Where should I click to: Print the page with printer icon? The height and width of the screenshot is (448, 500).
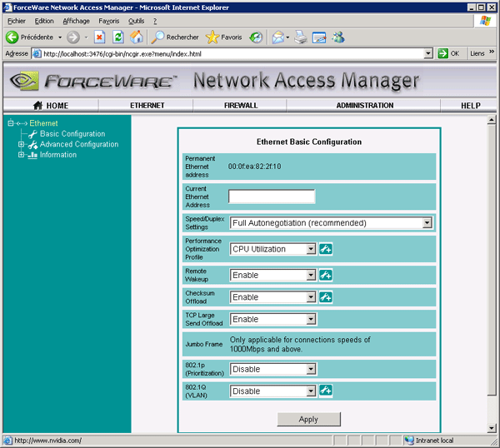point(300,37)
